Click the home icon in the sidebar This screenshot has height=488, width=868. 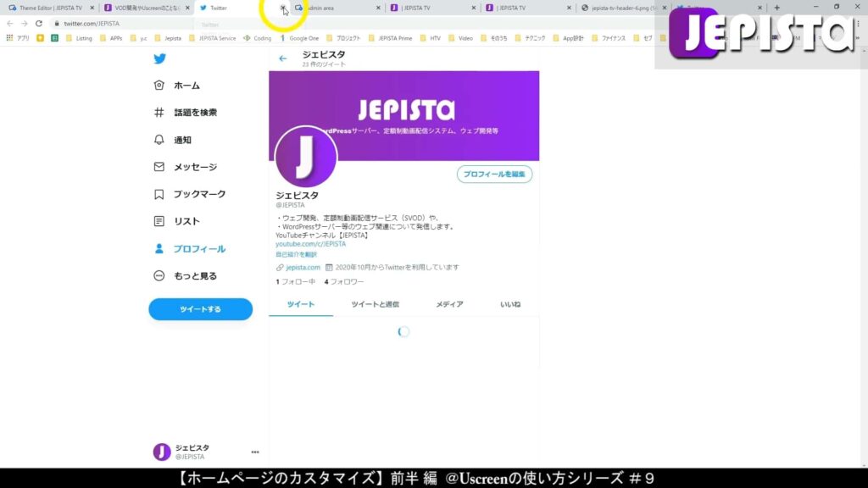(x=159, y=86)
